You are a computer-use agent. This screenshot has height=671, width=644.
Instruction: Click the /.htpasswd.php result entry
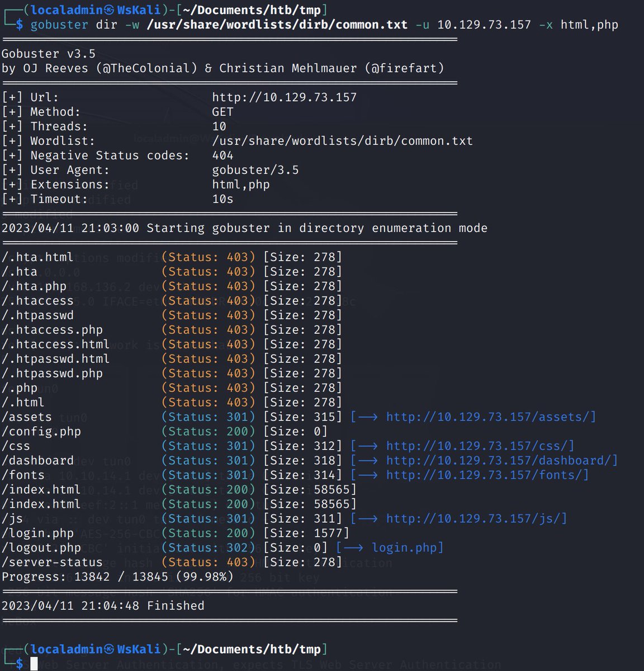point(52,374)
